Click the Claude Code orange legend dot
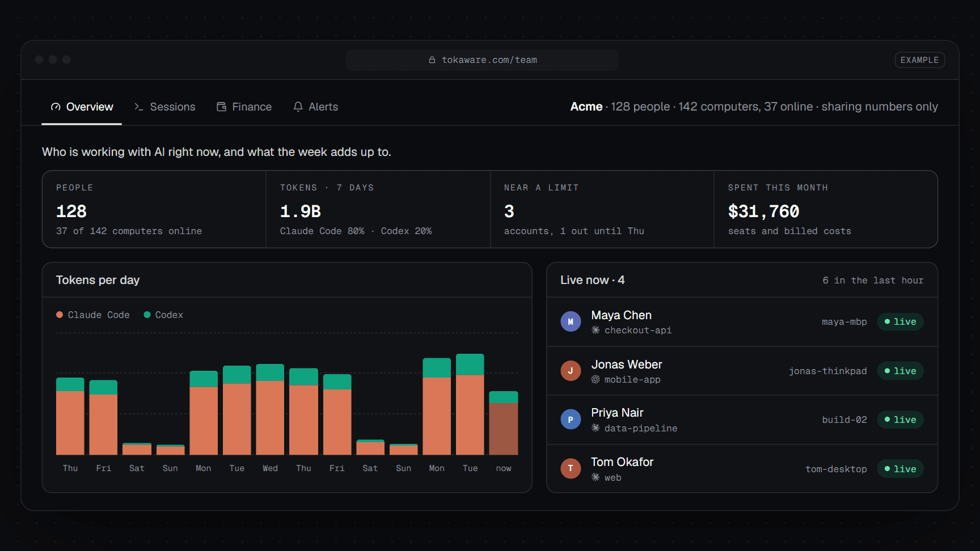The image size is (980, 551). coord(60,315)
